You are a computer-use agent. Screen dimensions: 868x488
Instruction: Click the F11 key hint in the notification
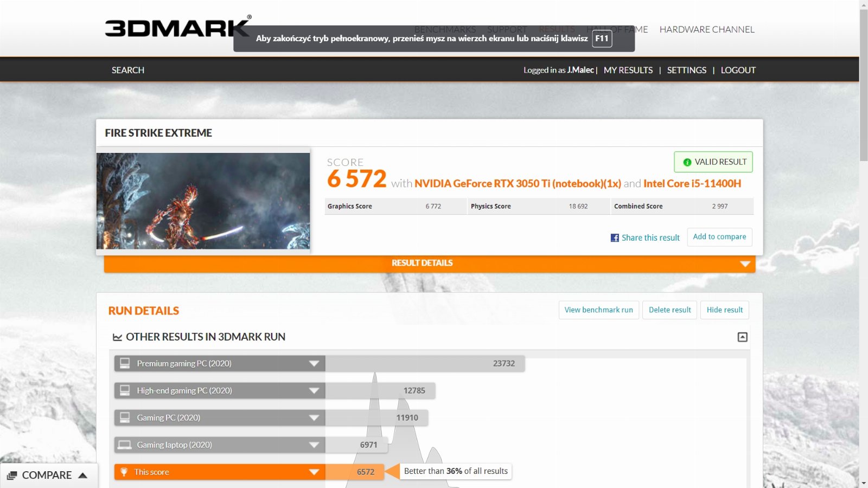click(602, 38)
